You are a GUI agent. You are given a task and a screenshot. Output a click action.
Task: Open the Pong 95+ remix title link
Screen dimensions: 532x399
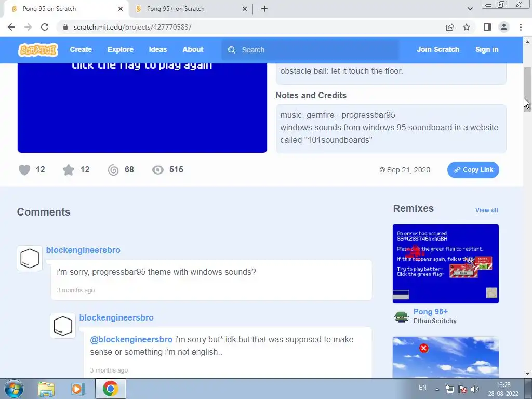(x=431, y=312)
